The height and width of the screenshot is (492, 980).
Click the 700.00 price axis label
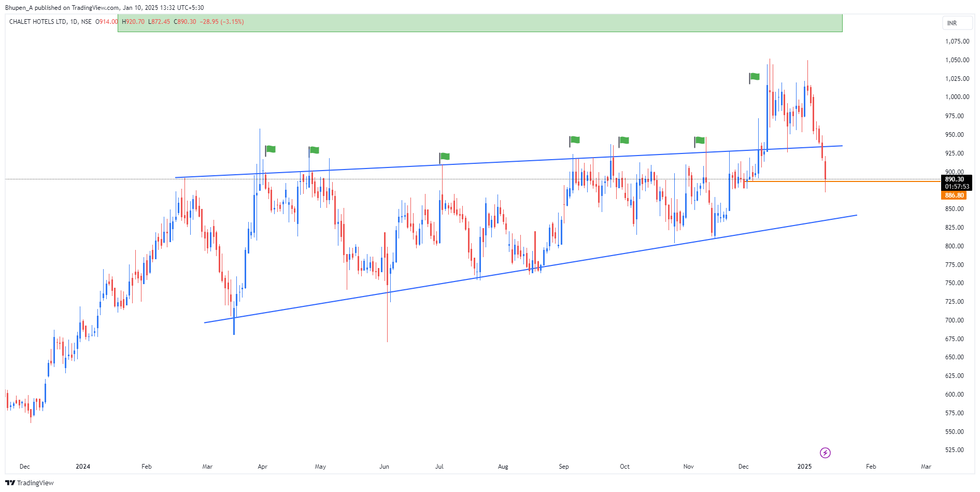[955, 320]
